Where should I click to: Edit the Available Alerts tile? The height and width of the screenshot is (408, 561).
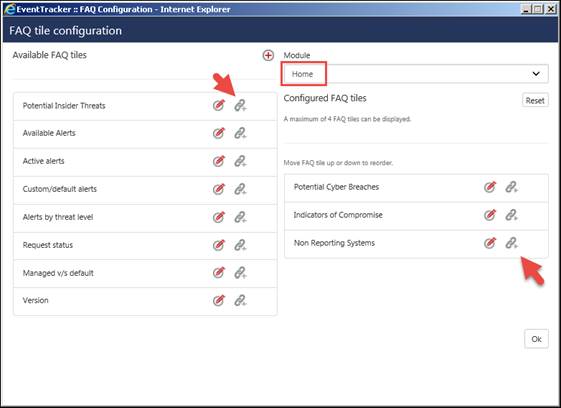[x=219, y=133]
